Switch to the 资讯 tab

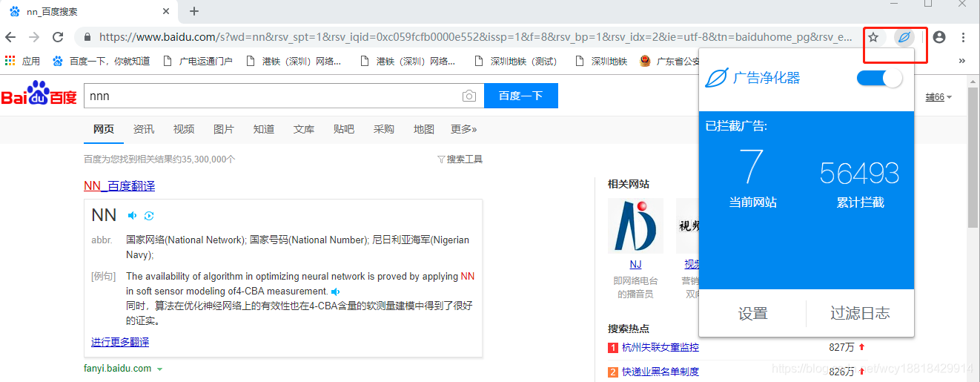[144, 129]
